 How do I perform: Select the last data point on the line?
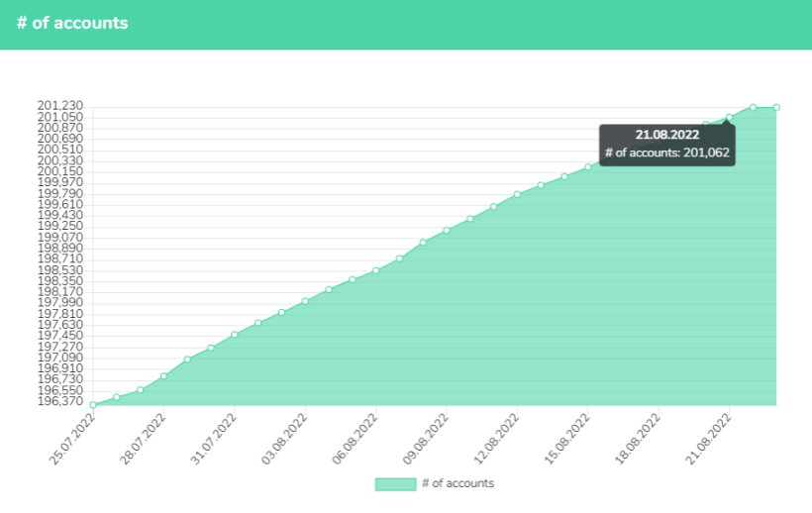click(x=776, y=107)
